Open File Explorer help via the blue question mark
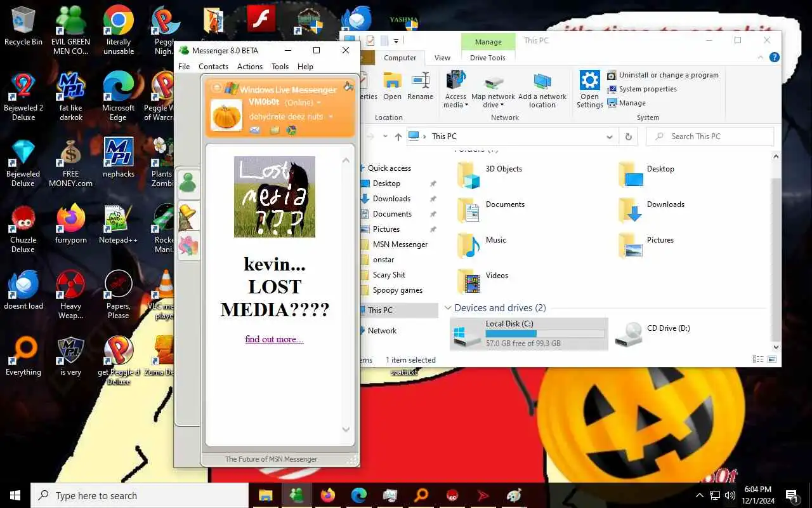Screen dimensions: 812x508 coord(774,57)
